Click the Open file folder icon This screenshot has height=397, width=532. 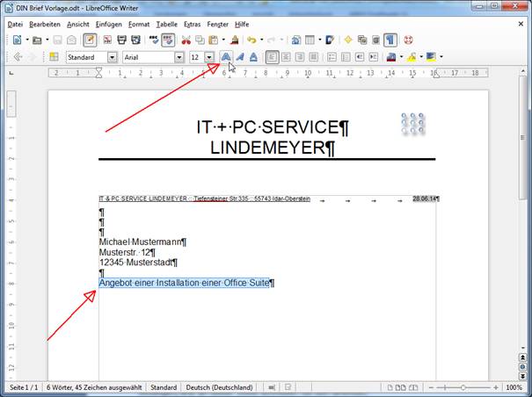[37, 40]
